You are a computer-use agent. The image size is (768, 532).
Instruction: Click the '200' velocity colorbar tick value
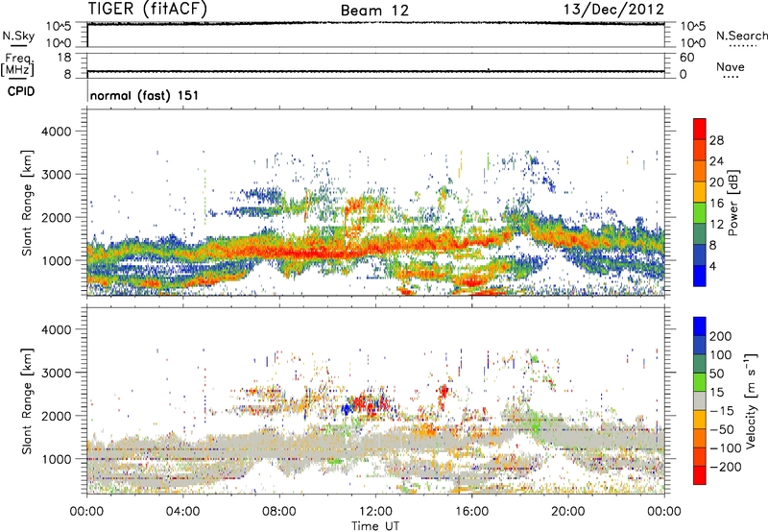pos(721,336)
